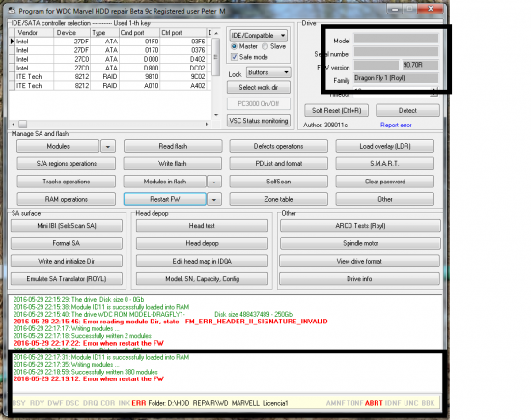531x420 pixels.
Task: Click the Detect button
Action: [407, 110]
